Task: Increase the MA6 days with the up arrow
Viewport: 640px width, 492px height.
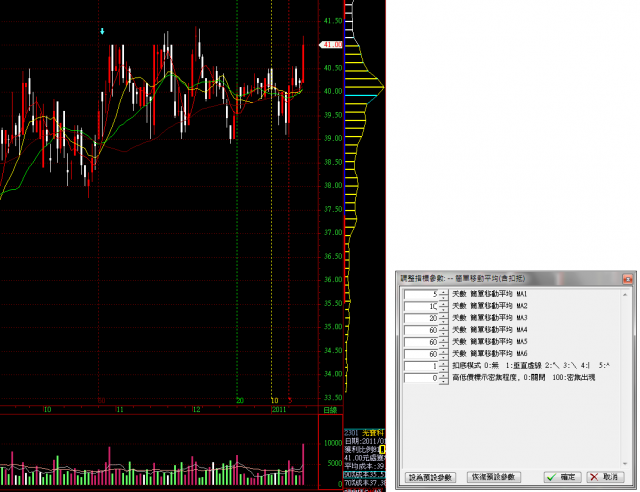Action: [444, 352]
